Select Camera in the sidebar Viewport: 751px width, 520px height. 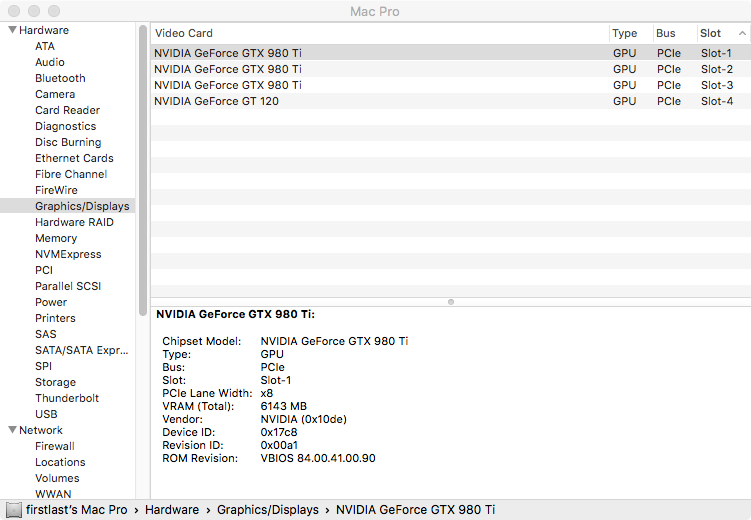(55, 94)
